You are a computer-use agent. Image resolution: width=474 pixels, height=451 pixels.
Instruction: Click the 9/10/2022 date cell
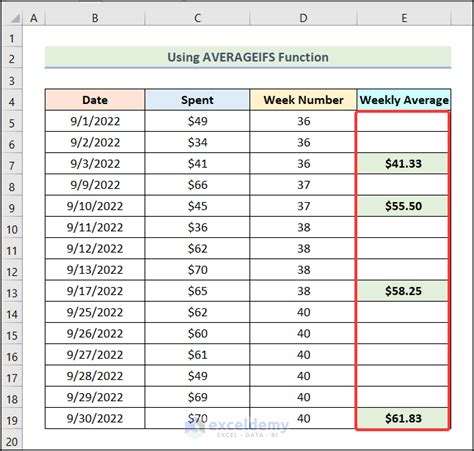tap(95, 206)
